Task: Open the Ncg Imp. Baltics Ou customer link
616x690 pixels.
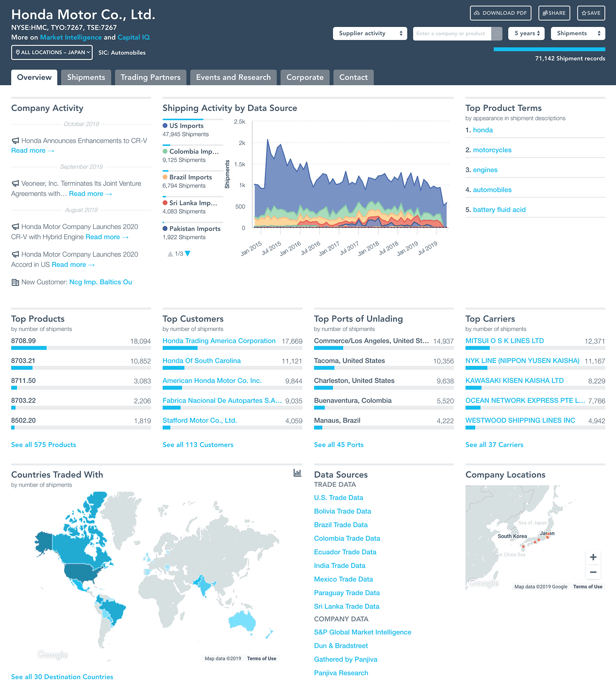Action: point(101,282)
